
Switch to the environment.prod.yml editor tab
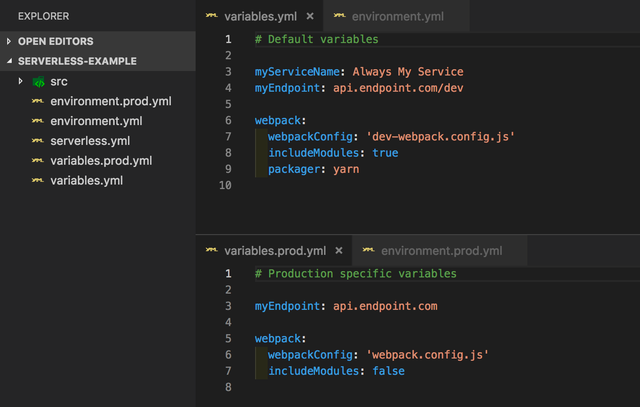[x=441, y=251]
